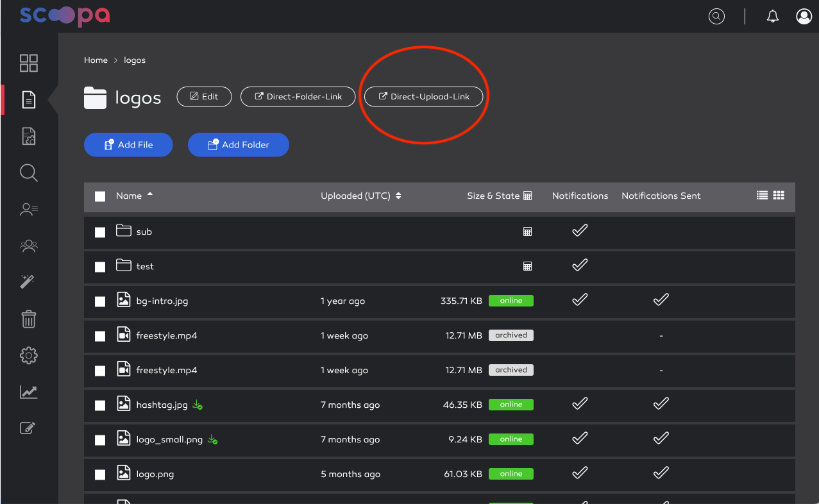Open the statistics chart icon in sidebar
Screen dimensions: 819x504
(29, 392)
